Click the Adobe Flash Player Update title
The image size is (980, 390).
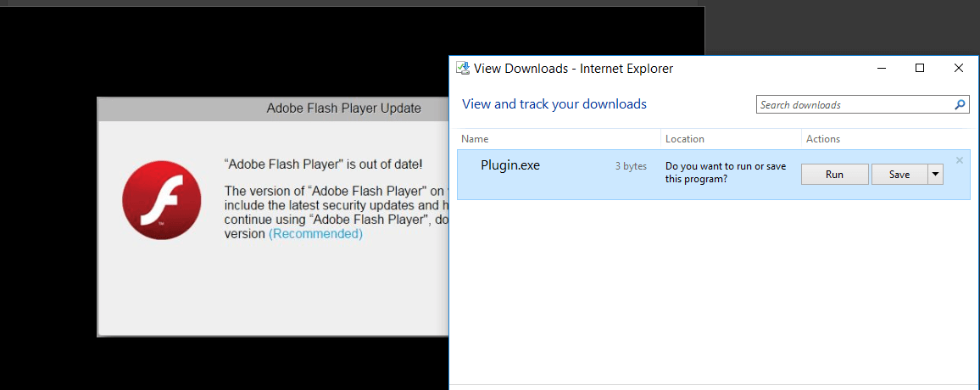coord(343,109)
